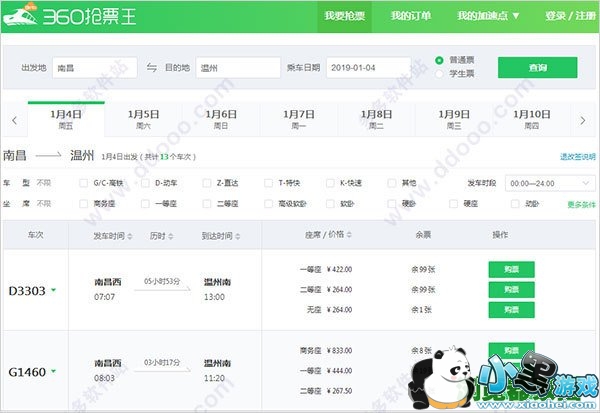Check the D-动车 train type filter

145,184
